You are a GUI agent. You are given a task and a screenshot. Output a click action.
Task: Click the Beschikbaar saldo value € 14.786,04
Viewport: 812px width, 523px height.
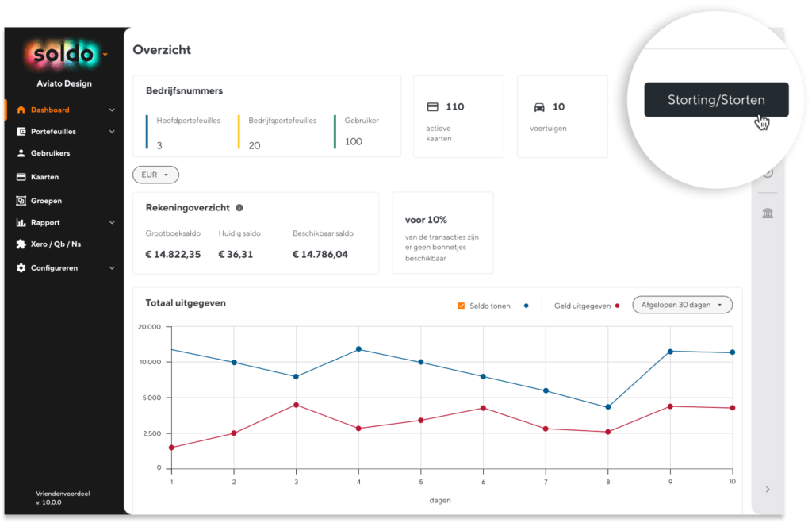pos(320,255)
